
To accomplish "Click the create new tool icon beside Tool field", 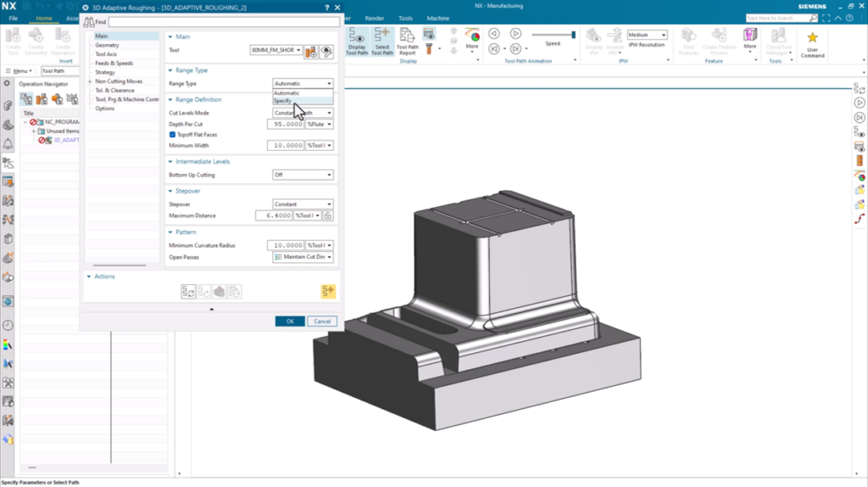I will click(x=311, y=51).
